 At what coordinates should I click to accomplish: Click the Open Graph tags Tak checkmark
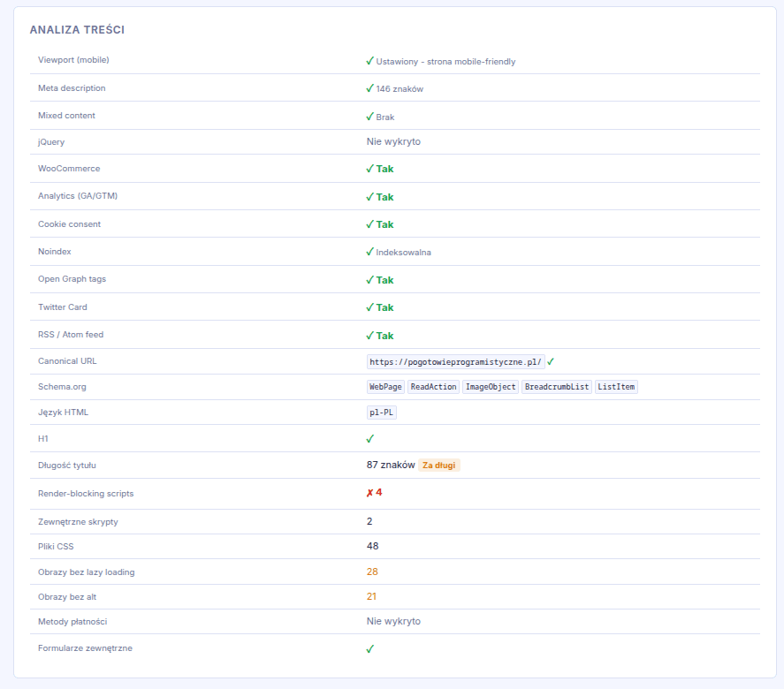370,280
